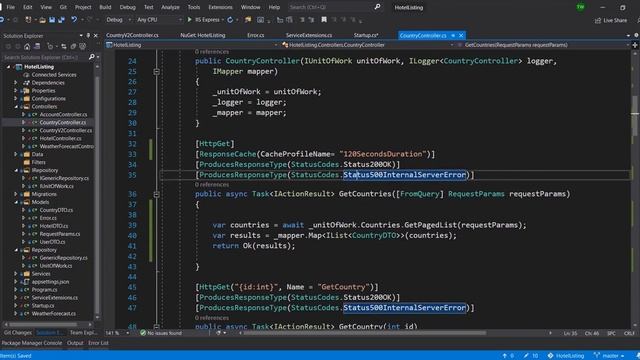Click the user account avatar icon

tap(580, 7)
